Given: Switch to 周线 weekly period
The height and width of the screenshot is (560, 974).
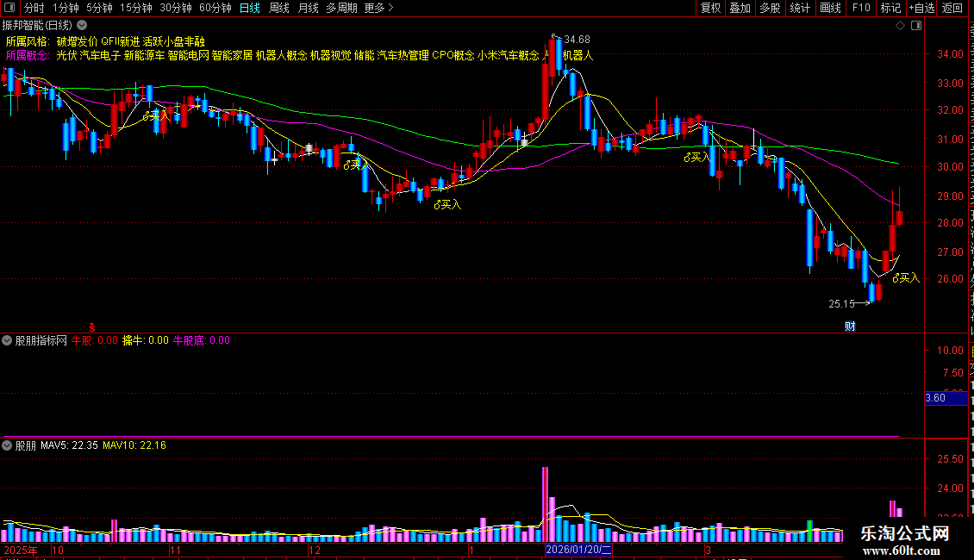Looking at the screenshot, I should (x=279, y=8).
